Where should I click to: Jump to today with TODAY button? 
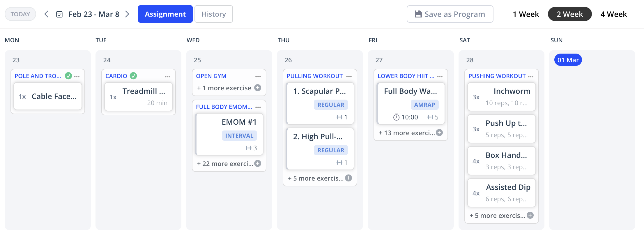pyautogui.click(x=20, y=14)
